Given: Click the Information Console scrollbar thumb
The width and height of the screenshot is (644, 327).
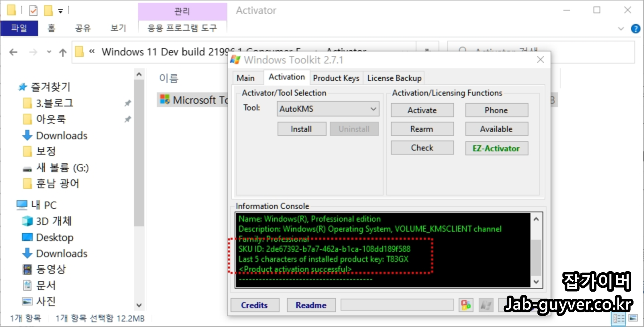Looking at the screenshot, I should (x=536, y=257).
